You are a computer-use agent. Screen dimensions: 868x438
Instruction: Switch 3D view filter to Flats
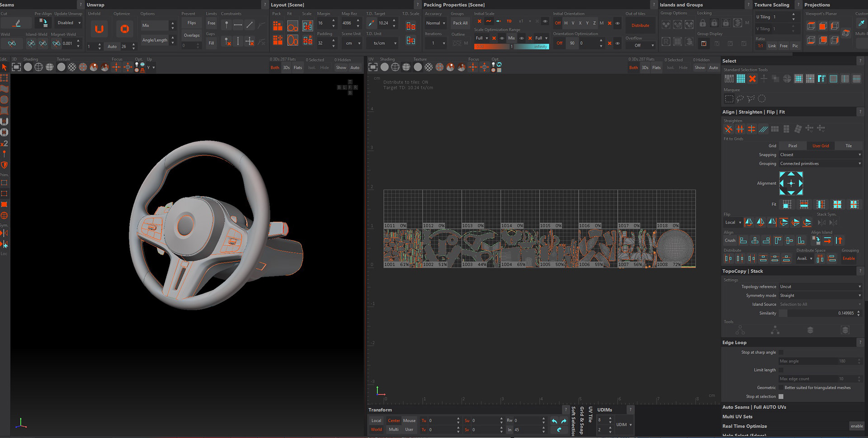pyautogui.click(x=298, y=68)
